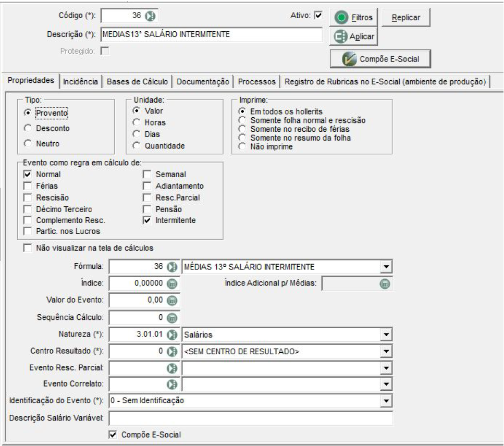Check the Adiantamento checkbox
Viewport: 504px width, 446px height.
coord(147,186)
